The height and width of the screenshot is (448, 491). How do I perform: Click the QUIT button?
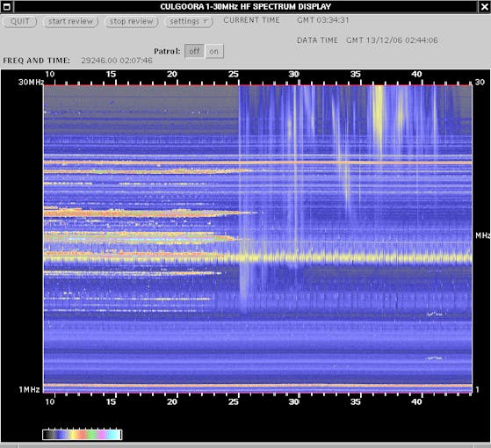(19, 22)
